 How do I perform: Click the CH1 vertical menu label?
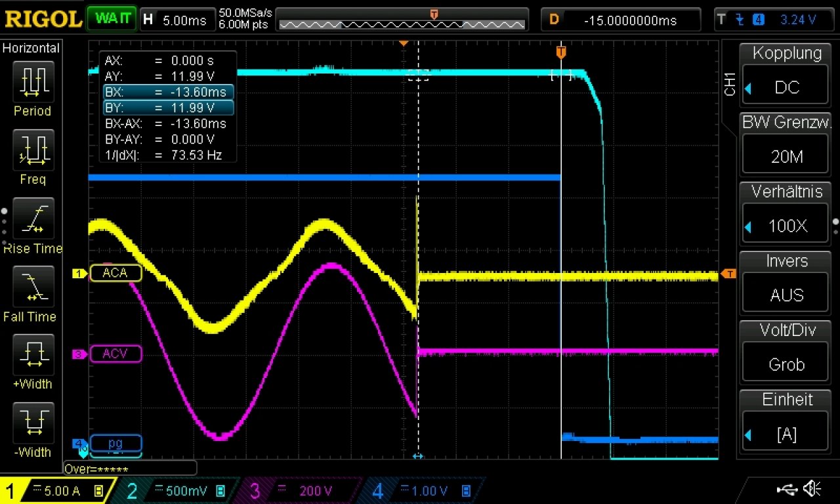click(730, 84)
